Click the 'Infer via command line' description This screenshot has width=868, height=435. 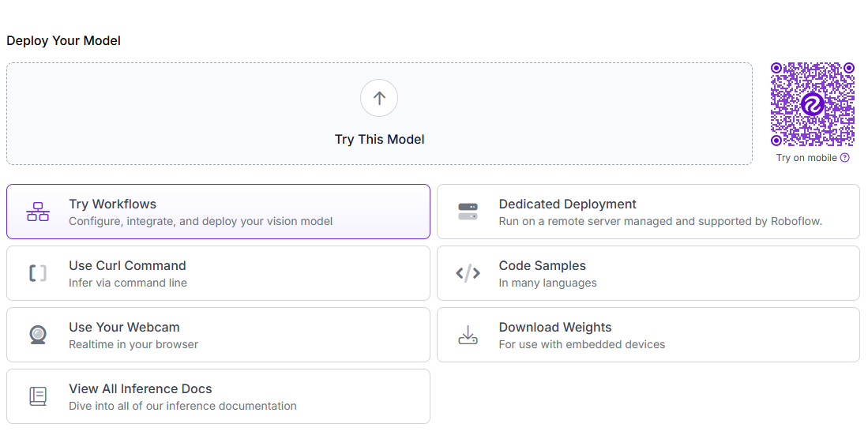pyautogui.click(x=128, y=283)
